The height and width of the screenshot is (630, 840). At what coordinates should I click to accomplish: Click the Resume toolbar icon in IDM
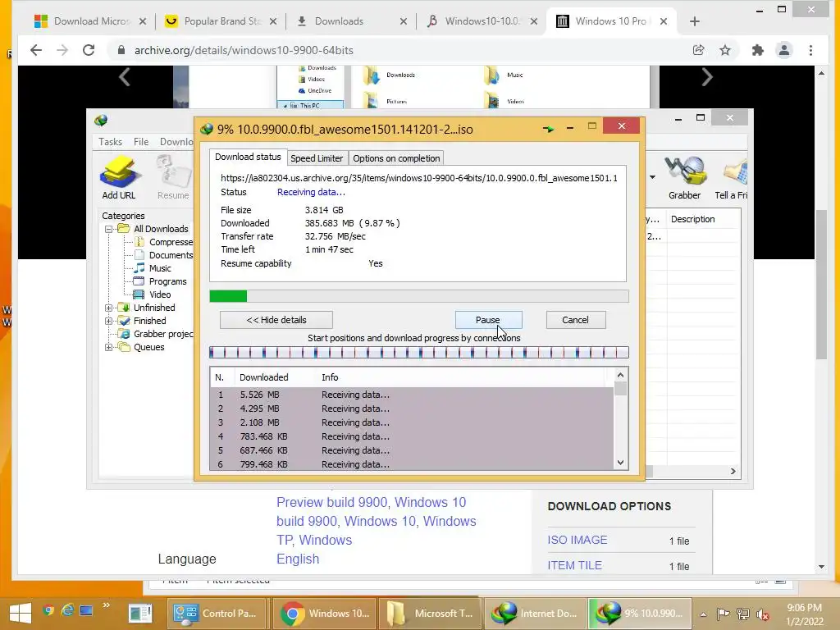pos(173,177)
